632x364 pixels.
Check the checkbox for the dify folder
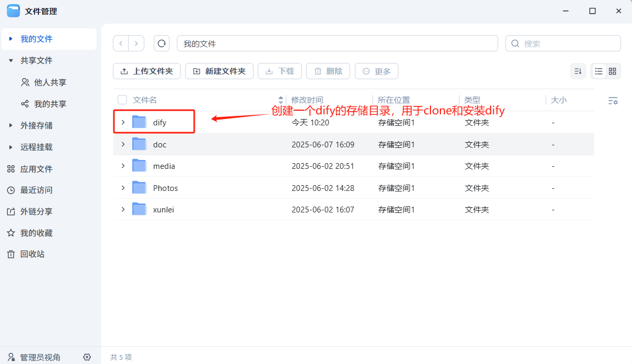click(x=123, y=122)
